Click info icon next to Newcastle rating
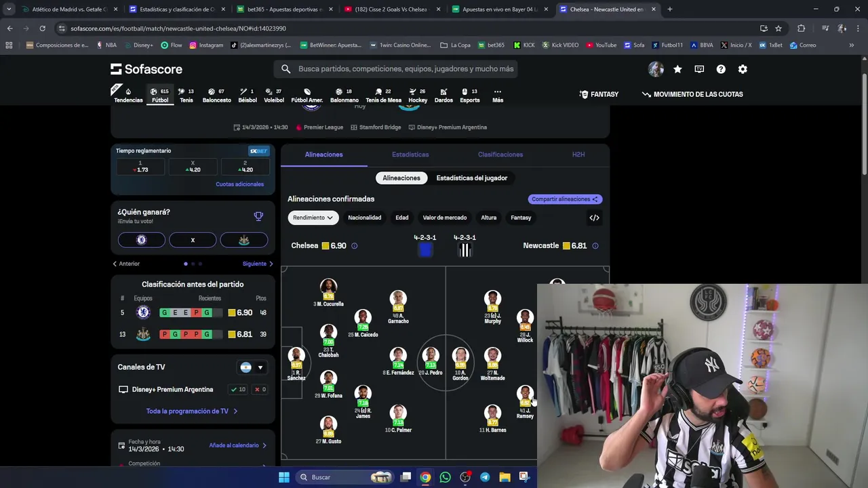 click(595, 246)
